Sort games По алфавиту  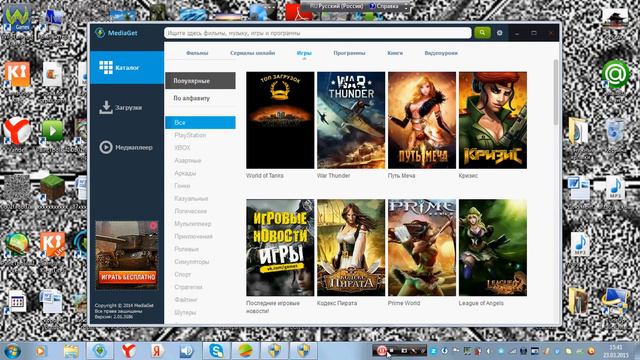(200, 98)
